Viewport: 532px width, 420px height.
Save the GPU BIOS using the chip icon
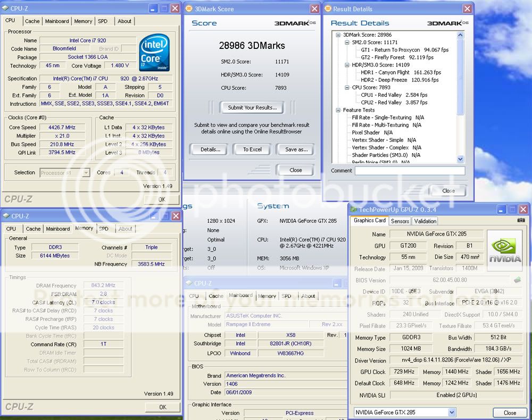[518, 280]
